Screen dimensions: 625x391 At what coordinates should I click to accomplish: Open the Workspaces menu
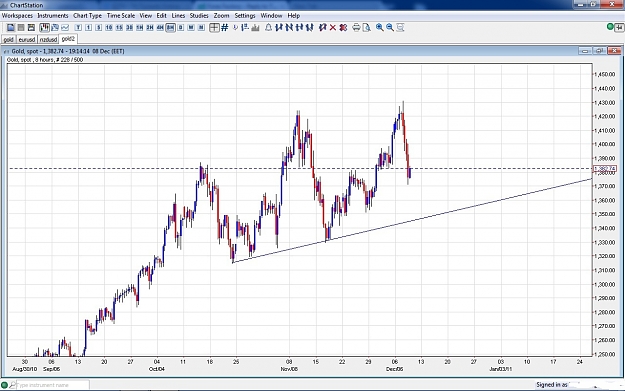click(x=17, y=16)
